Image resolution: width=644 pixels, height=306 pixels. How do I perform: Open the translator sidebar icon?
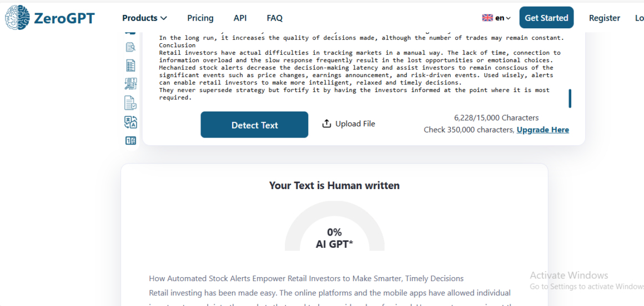tap(130, 122)
